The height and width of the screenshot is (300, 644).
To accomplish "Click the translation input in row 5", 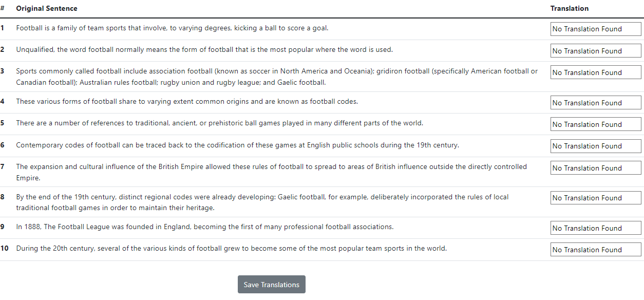I will click(x=596, y=124).
